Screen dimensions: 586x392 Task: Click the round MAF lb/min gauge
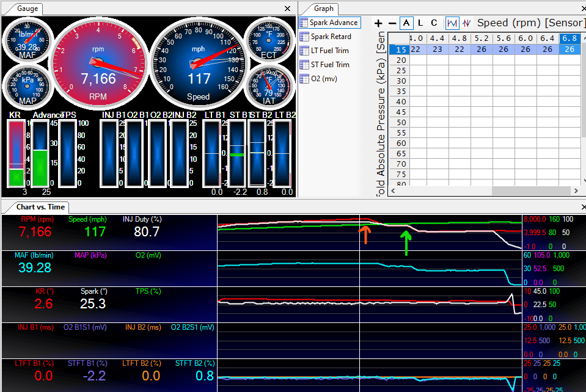pos(27,39)
